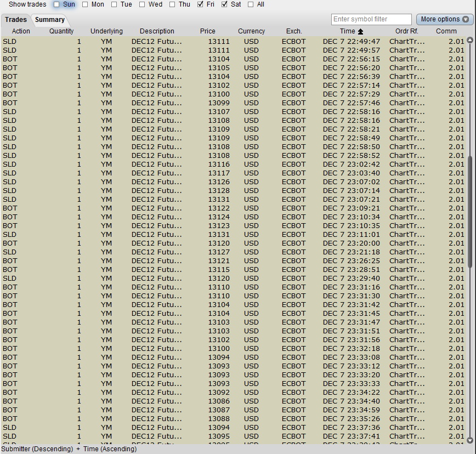Viewport: 476px width, 454px height.
Task: Check the All days checkbox
Action: [251, 4]
